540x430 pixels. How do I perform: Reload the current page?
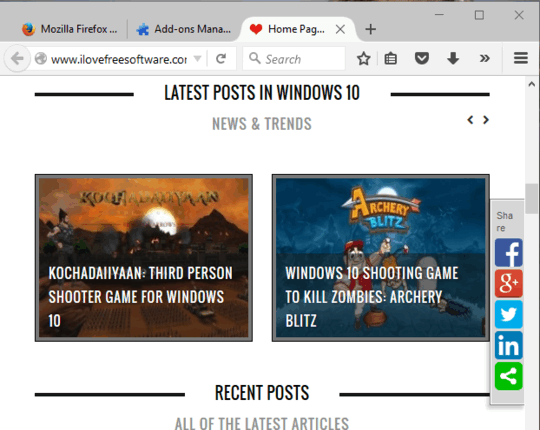pos(221,59)
